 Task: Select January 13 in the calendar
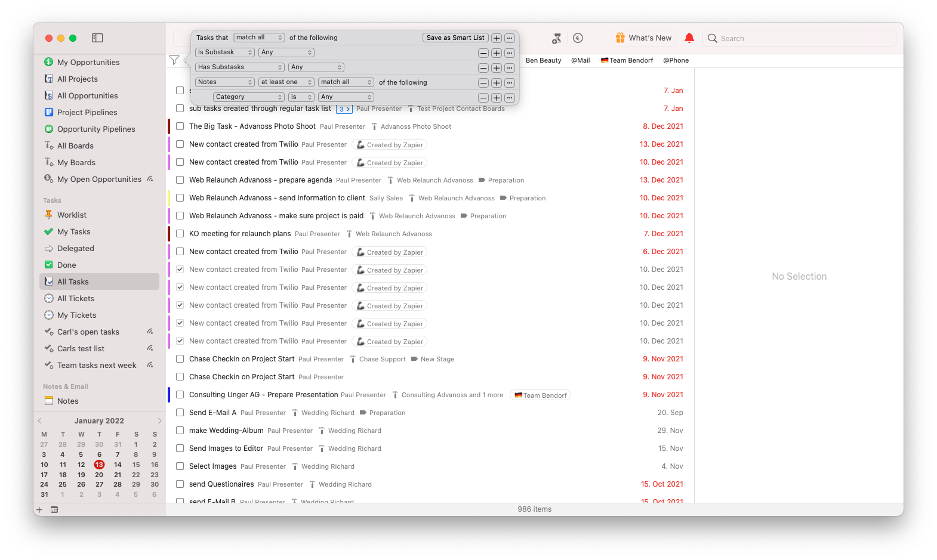click(x=99, y=465)
